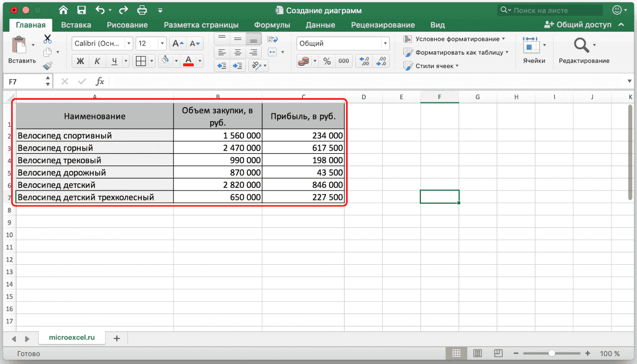Screen dimensions: 637x364
Task: Click the center horizontal alignment icon
Action: click(238, 52)
